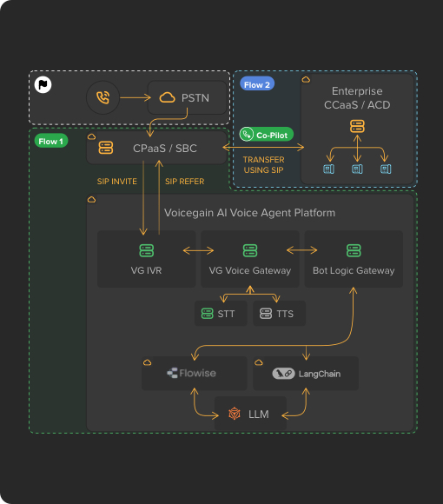Click the TTS label
The height and width of the screenshot is (504, 443).
(285, 314)
